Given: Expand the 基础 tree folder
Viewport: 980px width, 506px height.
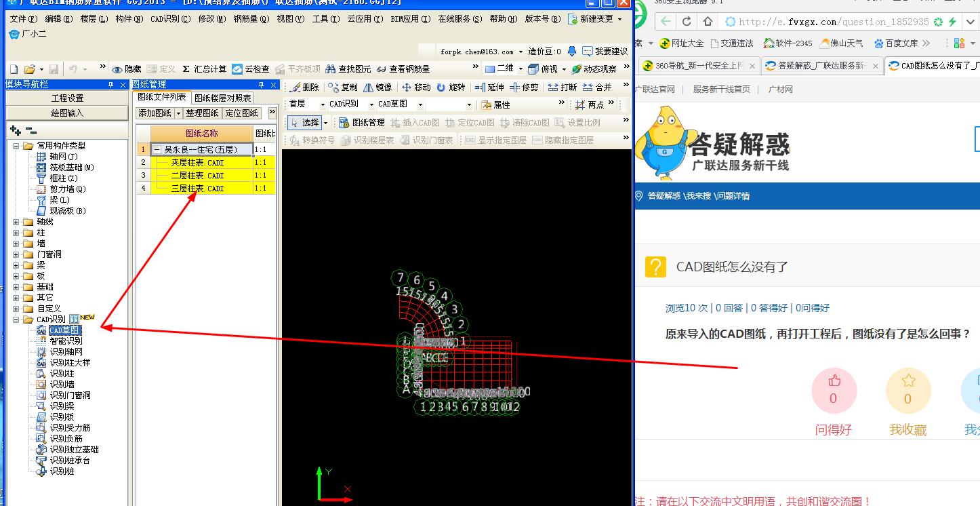Looking at the screenshot, I should pos(16,287).
